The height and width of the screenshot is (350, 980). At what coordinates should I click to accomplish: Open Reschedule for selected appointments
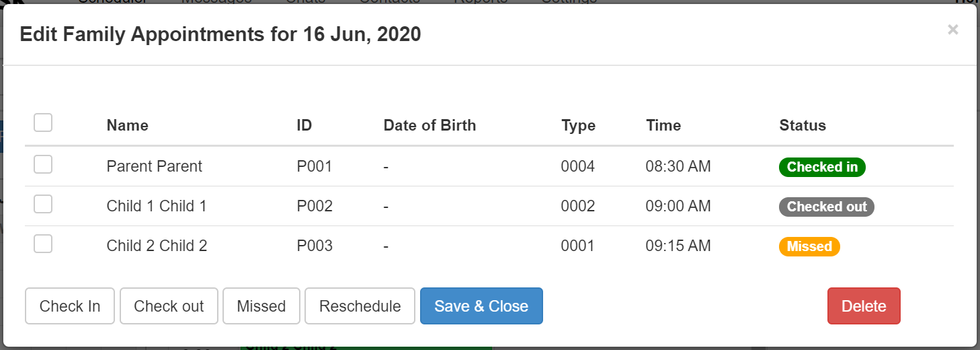360,306
